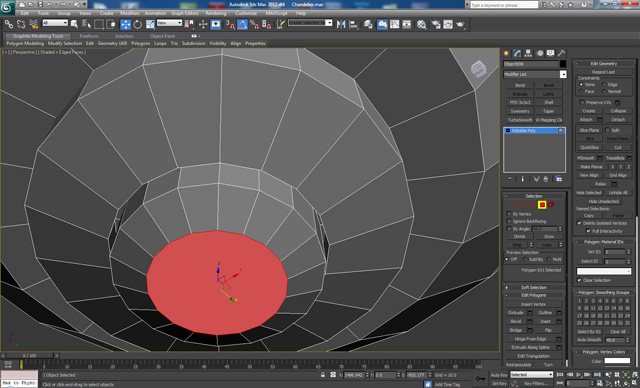Image resolution: width=640 pixels, height=388 pixels.
Task: Click the TurboSmooth modifier button
Action: 520,120
